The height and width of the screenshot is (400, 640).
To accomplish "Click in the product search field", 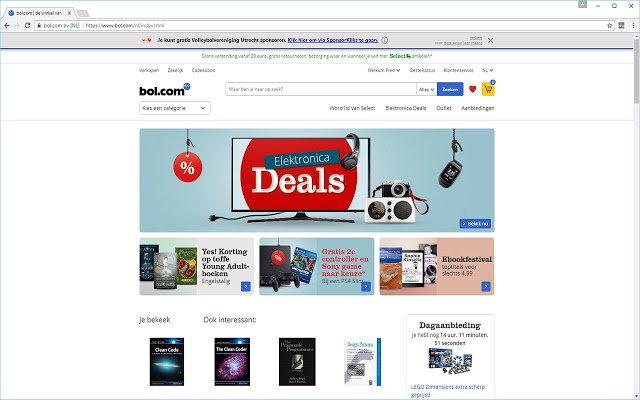I will tap(321, 89).
